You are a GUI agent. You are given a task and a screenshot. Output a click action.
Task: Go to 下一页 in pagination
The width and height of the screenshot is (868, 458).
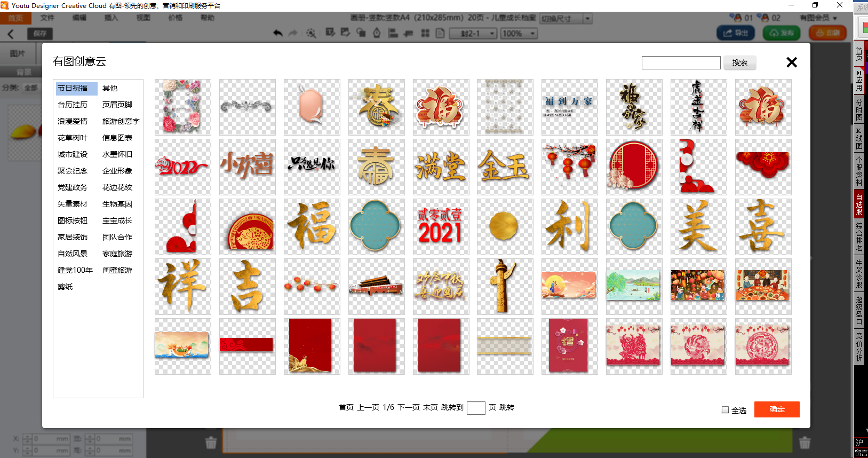pyautogui.click(x=409, y=407)
